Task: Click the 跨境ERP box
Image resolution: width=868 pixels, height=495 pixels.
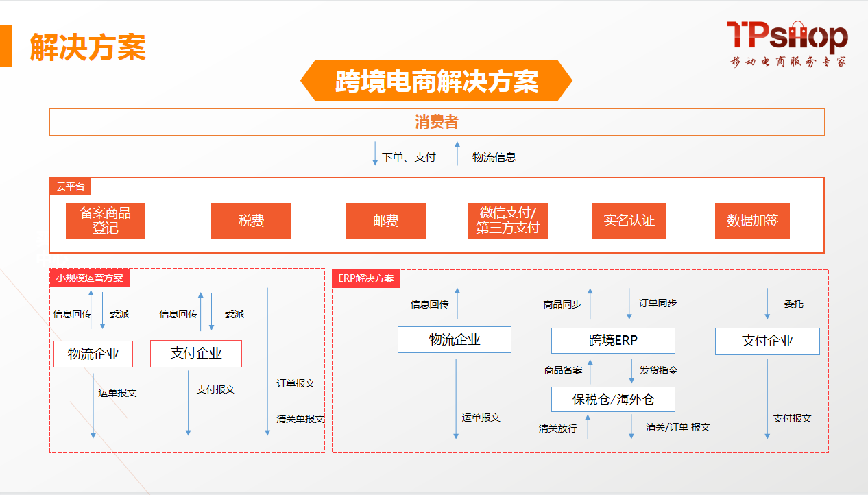Action: pos(613,340)
